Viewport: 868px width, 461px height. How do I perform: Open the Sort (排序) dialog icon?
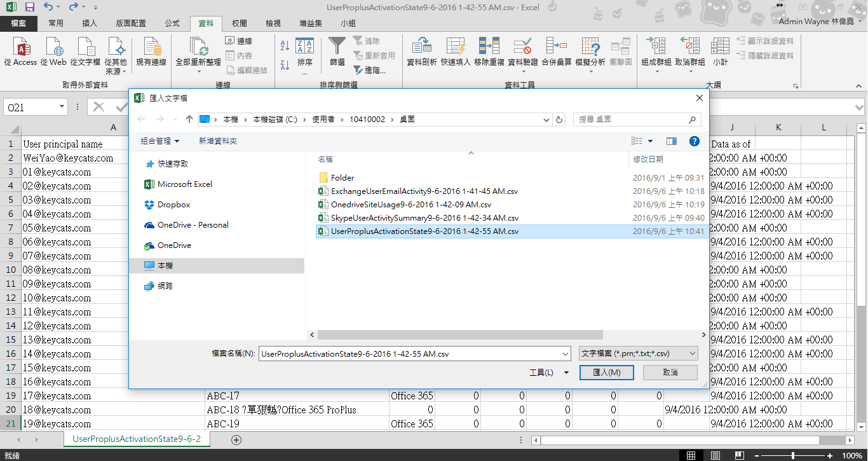pos(305,55)
